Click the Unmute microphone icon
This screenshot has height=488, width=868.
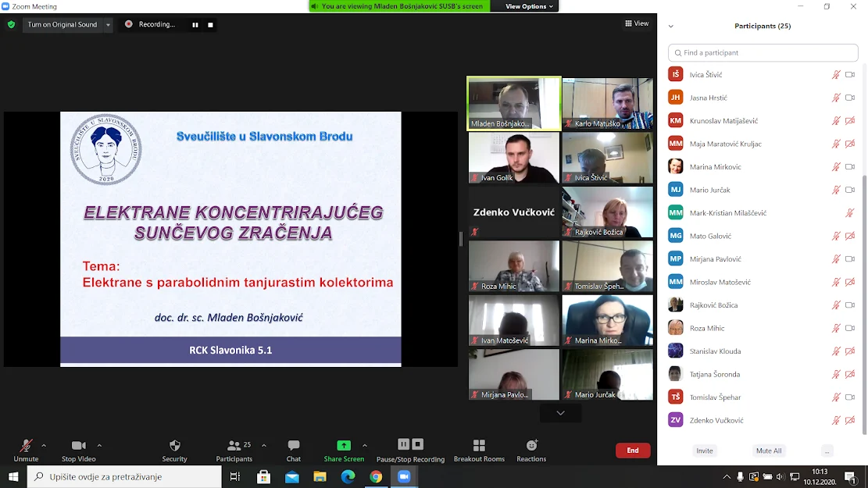(x=26, y=445)
